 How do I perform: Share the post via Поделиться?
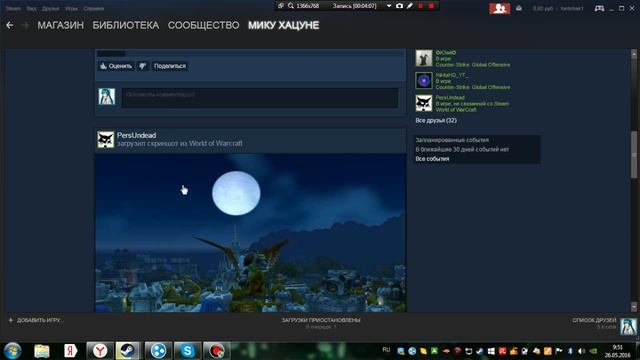click(170, 66)
